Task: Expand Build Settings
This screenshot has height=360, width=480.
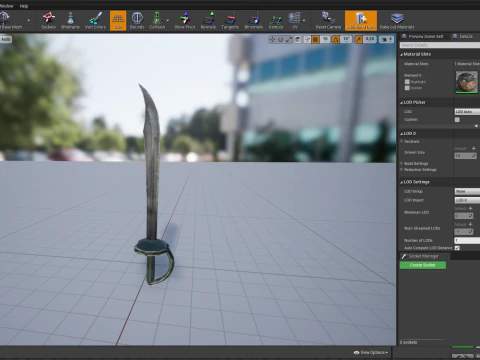Action: click(401, 164)
